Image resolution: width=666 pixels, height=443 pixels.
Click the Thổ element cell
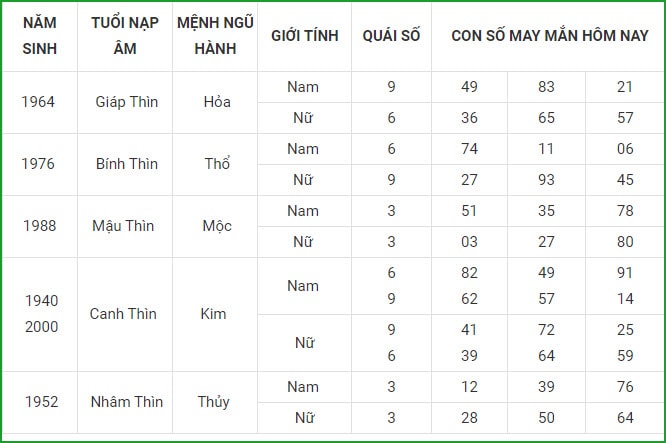(x=217, y=163)
